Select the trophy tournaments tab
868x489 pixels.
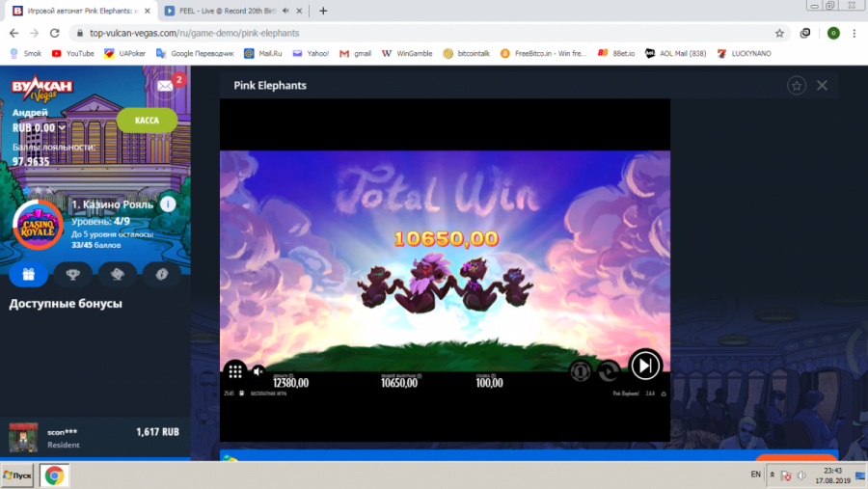pos(72,274)
